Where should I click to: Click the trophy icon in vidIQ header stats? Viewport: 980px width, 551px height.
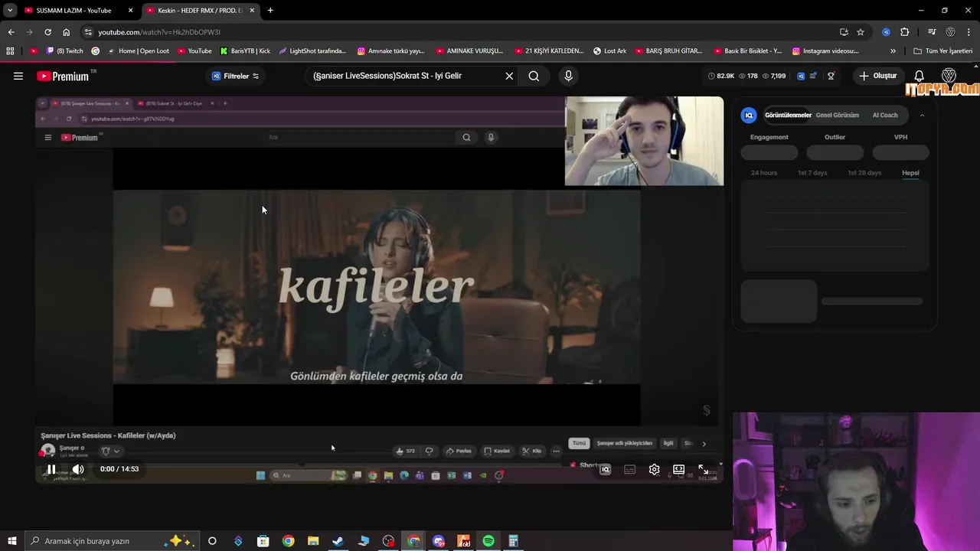tap(831, 76)
